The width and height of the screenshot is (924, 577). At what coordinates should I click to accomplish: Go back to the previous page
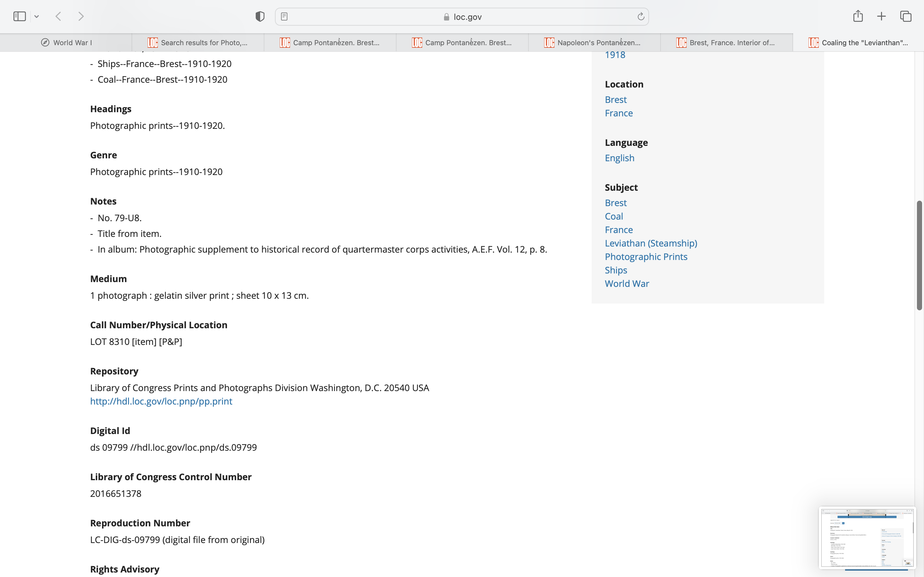click(58, 16)
